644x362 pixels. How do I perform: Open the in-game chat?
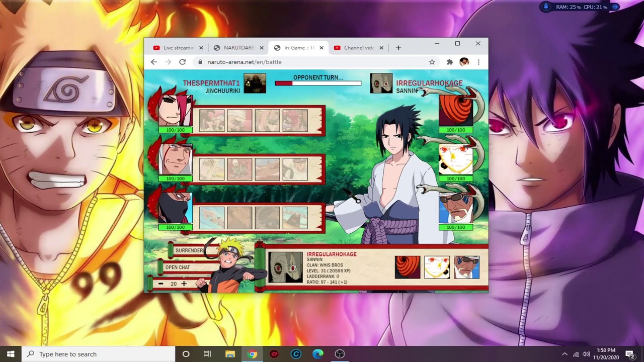[x=178, y=267]
